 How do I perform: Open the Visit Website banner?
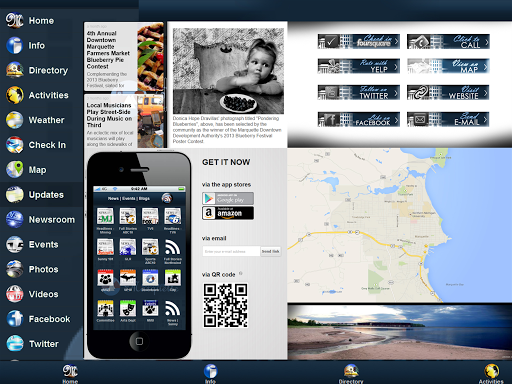click(448, 93)
